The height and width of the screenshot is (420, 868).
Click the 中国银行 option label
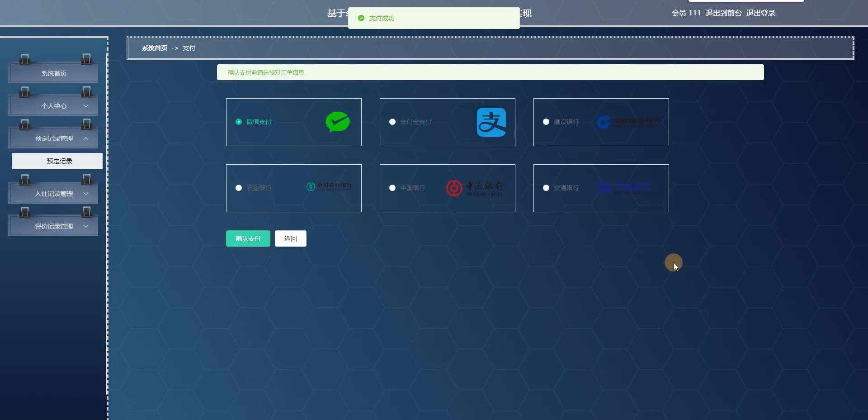pyautogui.click(x=412, y=188)
